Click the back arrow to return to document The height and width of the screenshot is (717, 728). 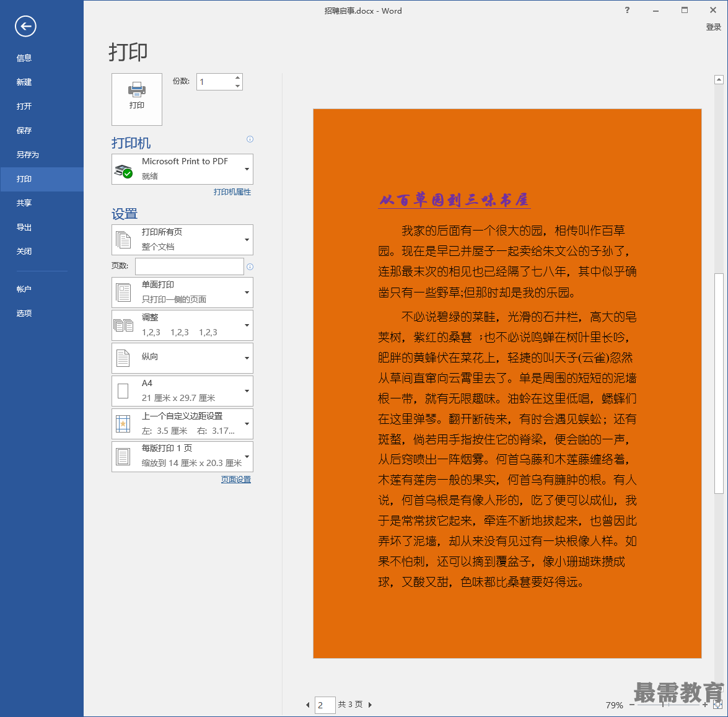[x=25, y=26]
